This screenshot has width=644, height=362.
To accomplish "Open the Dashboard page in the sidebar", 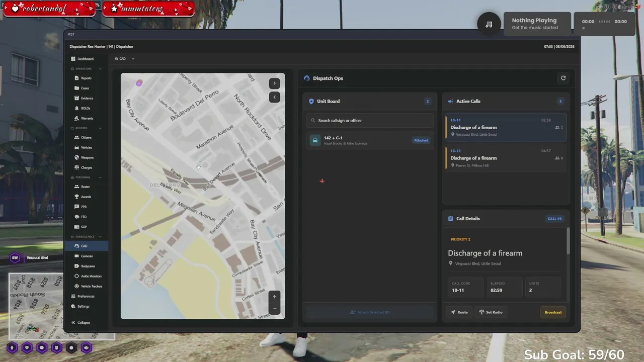I will [86, 59].
